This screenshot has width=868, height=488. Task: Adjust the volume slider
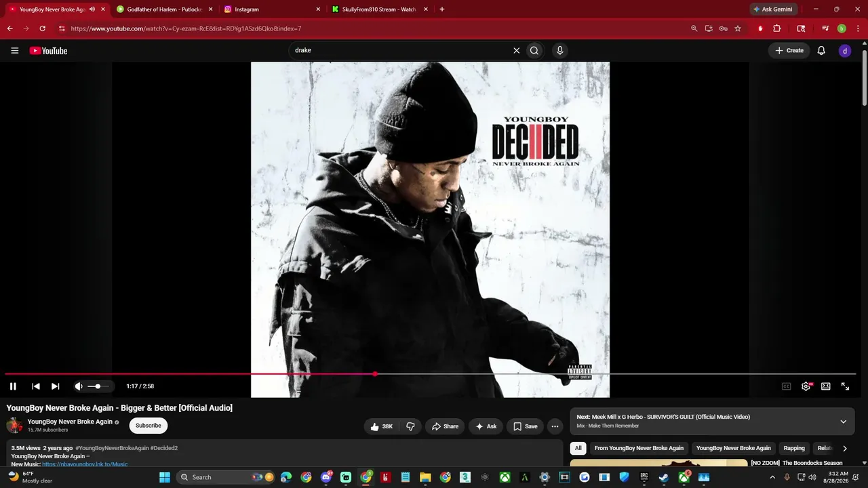pyautogui.click(x=97, y=386)
